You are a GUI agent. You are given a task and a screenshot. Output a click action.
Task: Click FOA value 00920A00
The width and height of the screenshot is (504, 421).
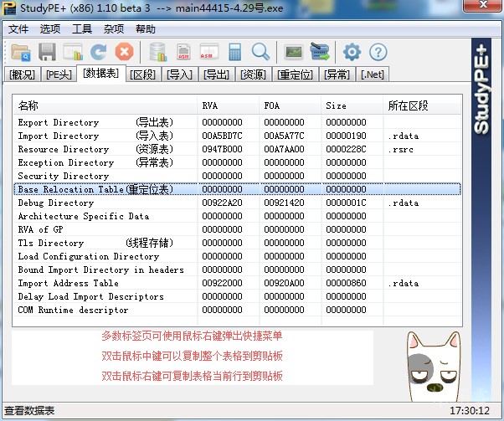click(x=284, y=283)
